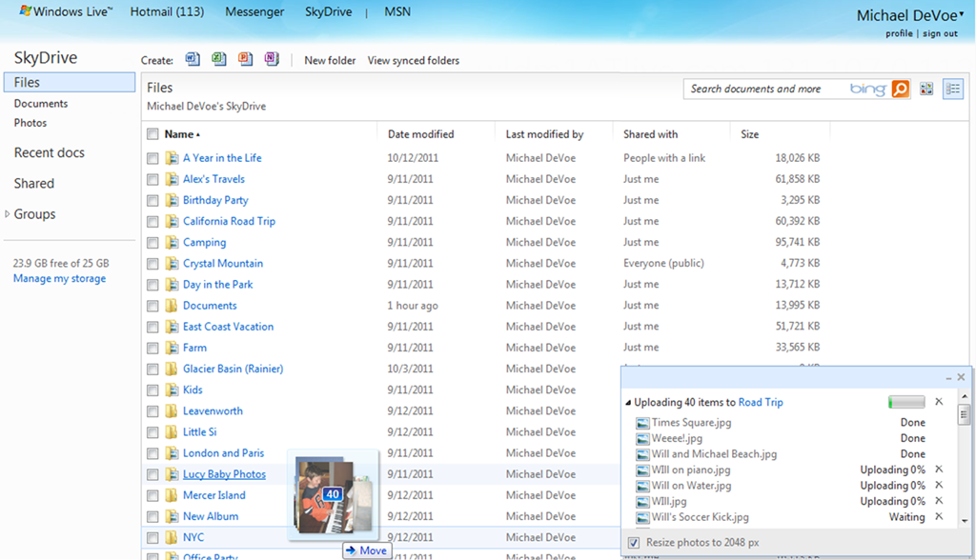This screenshot has width=976, height=560.
Task: Click the New folder button
Action: 330,60
